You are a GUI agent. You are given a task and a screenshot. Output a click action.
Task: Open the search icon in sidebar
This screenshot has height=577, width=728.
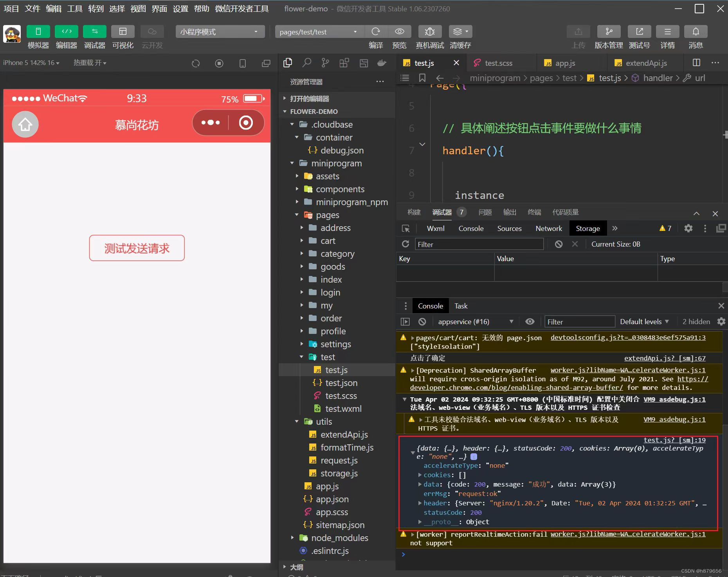tap(307, 63)
